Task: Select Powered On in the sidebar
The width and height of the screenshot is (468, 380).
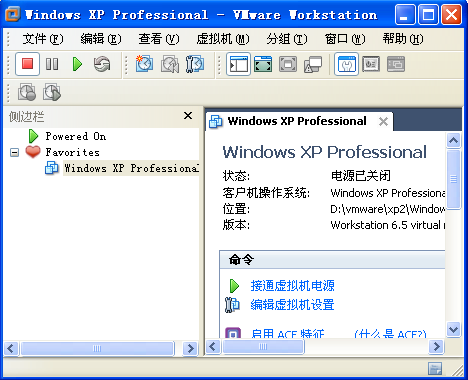Action: click(x=76, y=136)
